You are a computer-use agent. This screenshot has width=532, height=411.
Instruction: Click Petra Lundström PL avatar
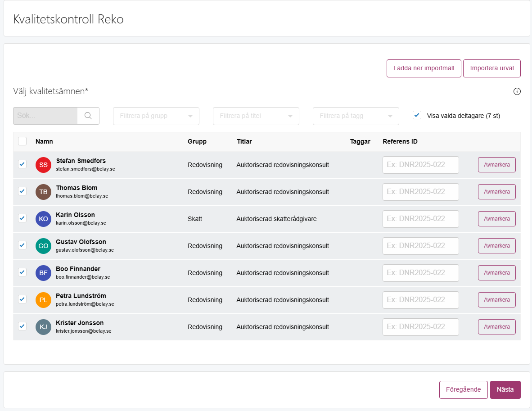click(43, 300)
